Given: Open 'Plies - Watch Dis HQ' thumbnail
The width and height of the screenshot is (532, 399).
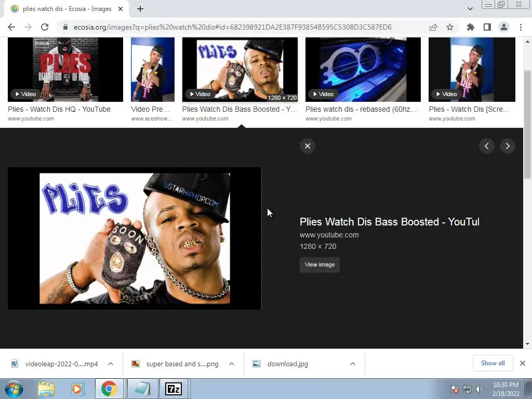Looking at the screenshot, I should [x=65, y=70].
